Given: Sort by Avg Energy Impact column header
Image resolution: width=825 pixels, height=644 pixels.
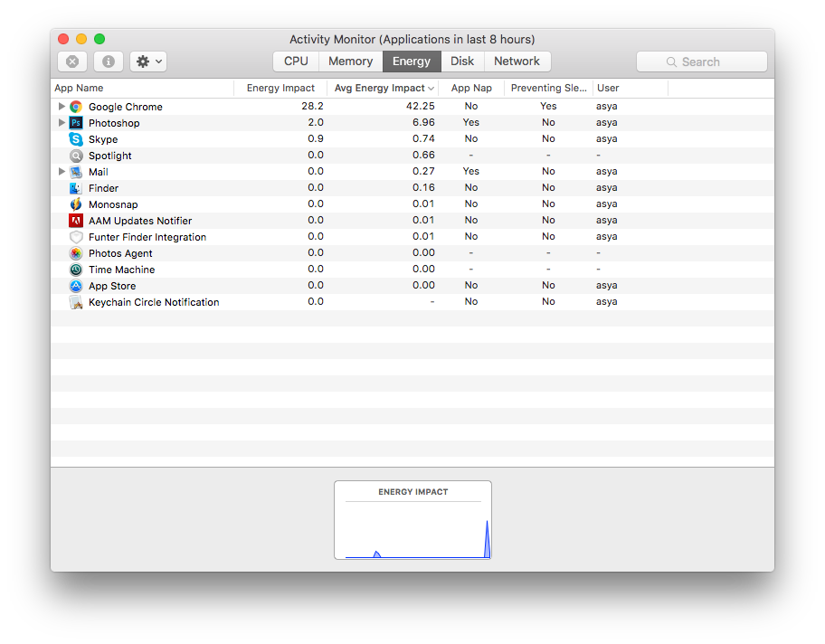Looking at the screenshot, I should click(x=383, y=88).
